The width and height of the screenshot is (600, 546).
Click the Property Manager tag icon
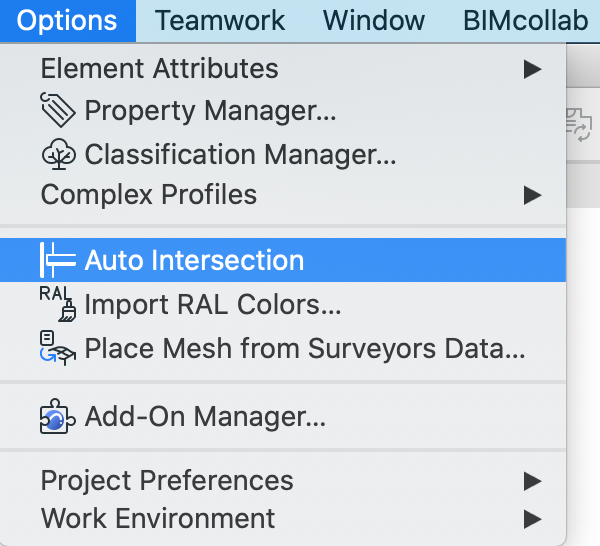(57, 110)
